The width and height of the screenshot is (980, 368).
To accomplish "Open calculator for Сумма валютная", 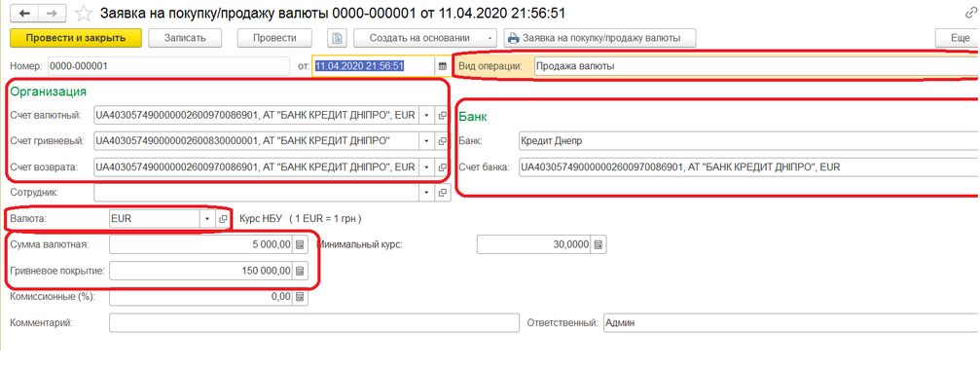I will [x=300, y=245].
